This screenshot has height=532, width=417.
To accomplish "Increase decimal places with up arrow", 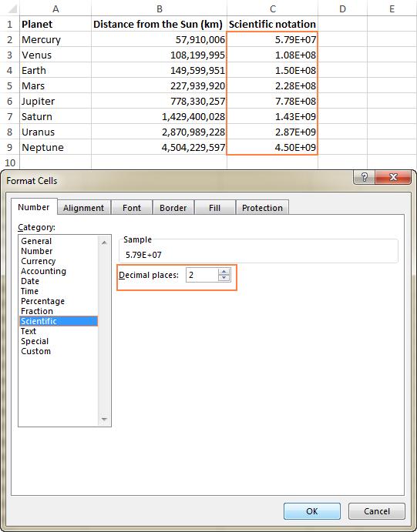I will (x=224, y=271).
